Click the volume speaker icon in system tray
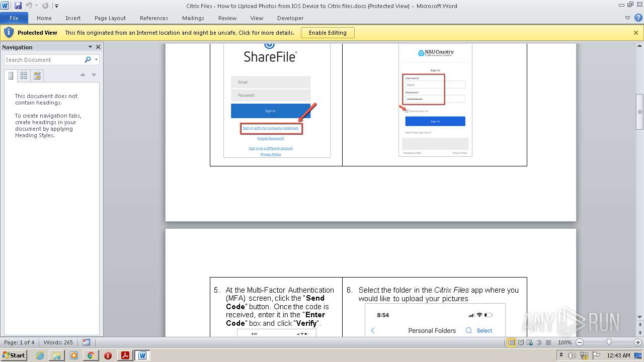The height and width of the screenshot is (362, 644). tap(573, 355)
